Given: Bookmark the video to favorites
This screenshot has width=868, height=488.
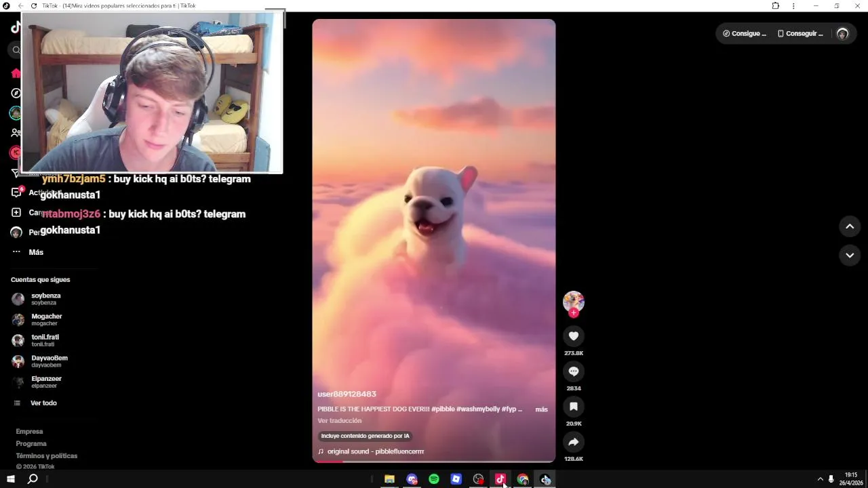Looking at the screenshot, I should pos(574,407).
